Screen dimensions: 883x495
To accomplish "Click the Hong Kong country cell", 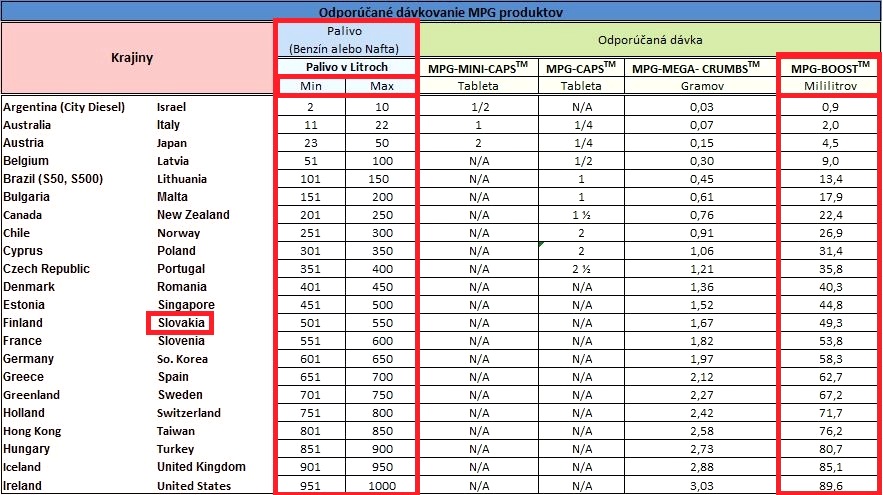I will (31, 431).
